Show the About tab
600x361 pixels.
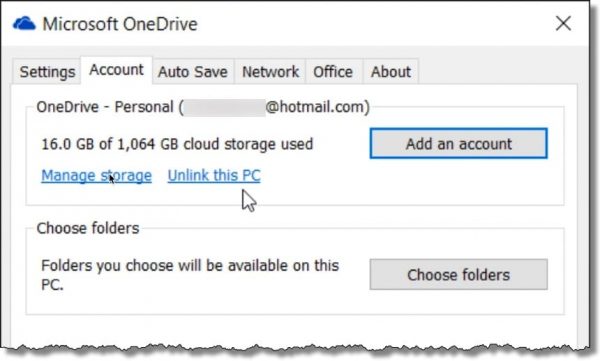[391, 72]
